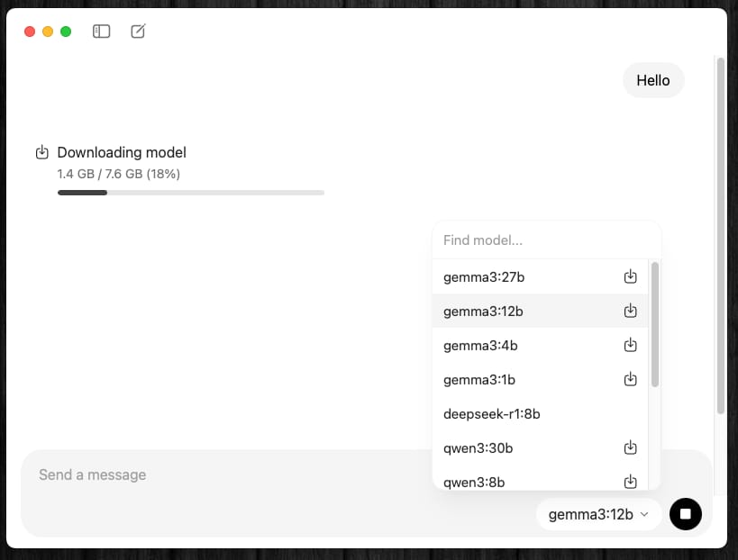Collapse the gemma3:12b model selector dropdown

point(598,515)
